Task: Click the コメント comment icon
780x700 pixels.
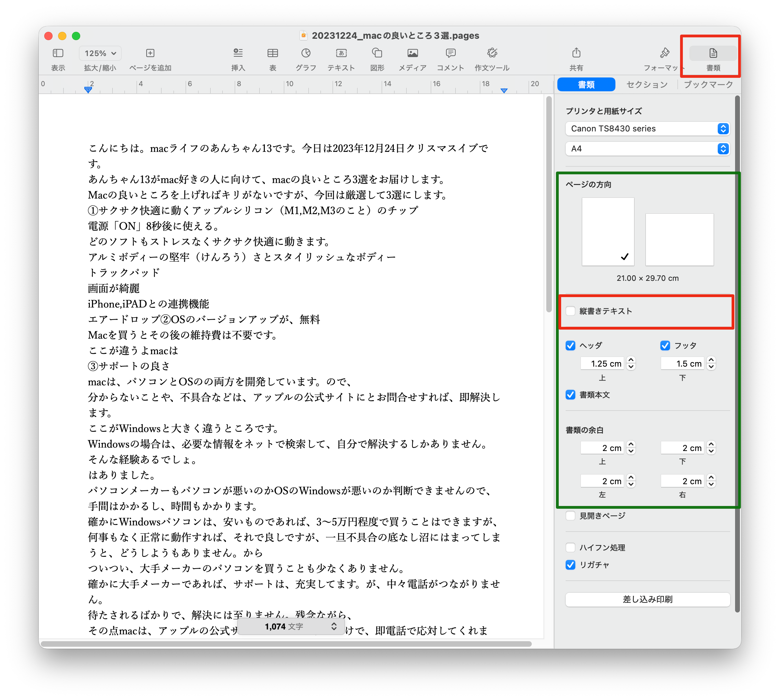Action: coord(451,53)
